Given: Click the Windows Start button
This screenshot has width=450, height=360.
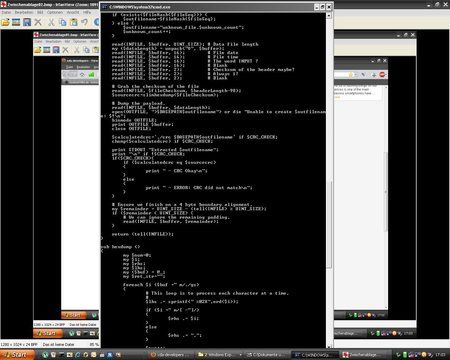Looking at the screenshot, I should coord(17,355).
